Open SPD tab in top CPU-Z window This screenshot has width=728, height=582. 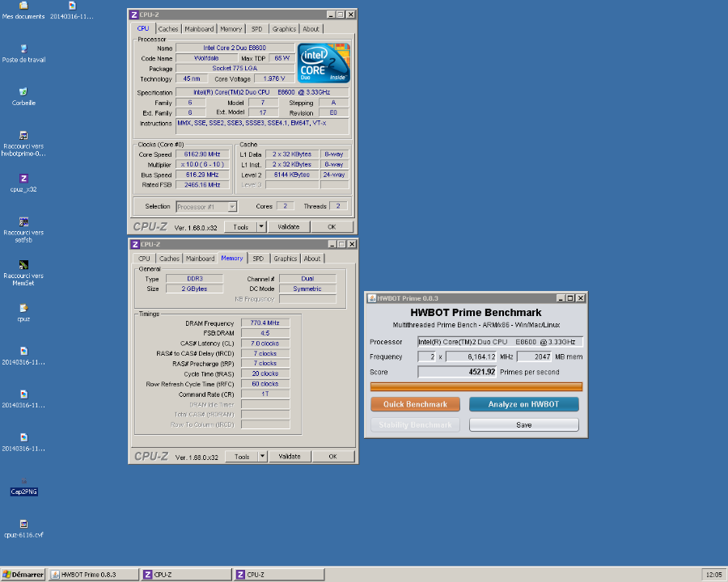[256, 29]
